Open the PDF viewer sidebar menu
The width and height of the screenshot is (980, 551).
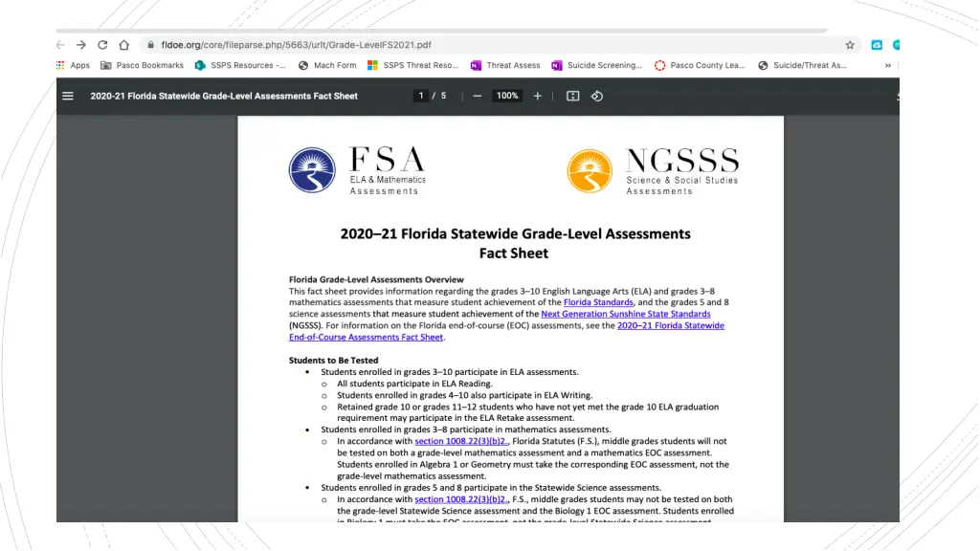point(68,97)
